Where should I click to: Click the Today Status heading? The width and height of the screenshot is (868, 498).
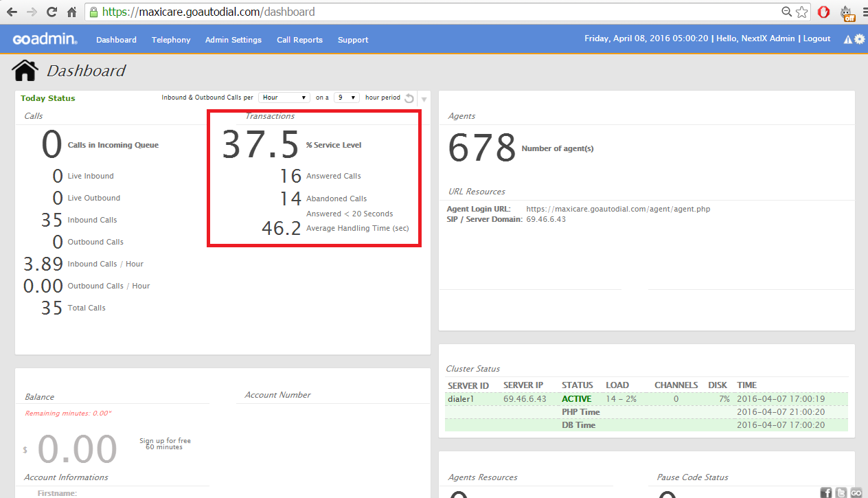pyautogui.click(x=48, y=98)
